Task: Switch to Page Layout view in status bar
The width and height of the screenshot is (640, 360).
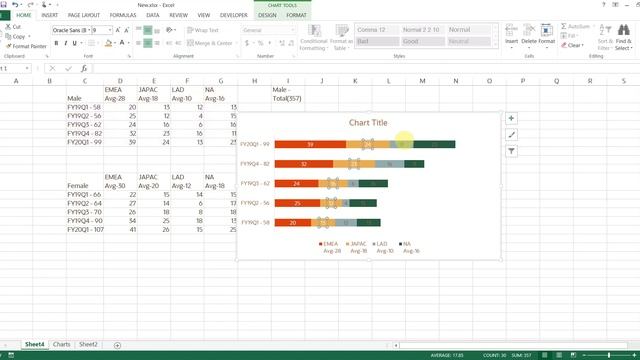Action: click(x=559, y=356)
